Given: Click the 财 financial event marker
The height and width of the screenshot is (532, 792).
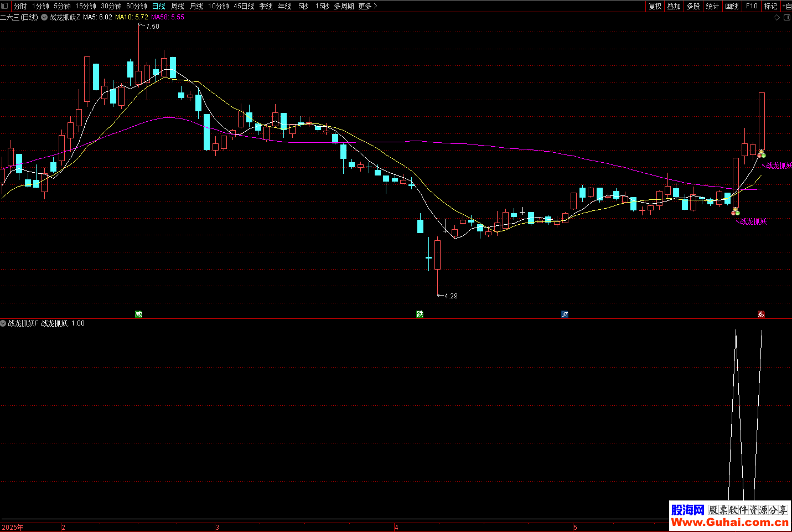Looking at the screenshot, I should tap(565, 314).
